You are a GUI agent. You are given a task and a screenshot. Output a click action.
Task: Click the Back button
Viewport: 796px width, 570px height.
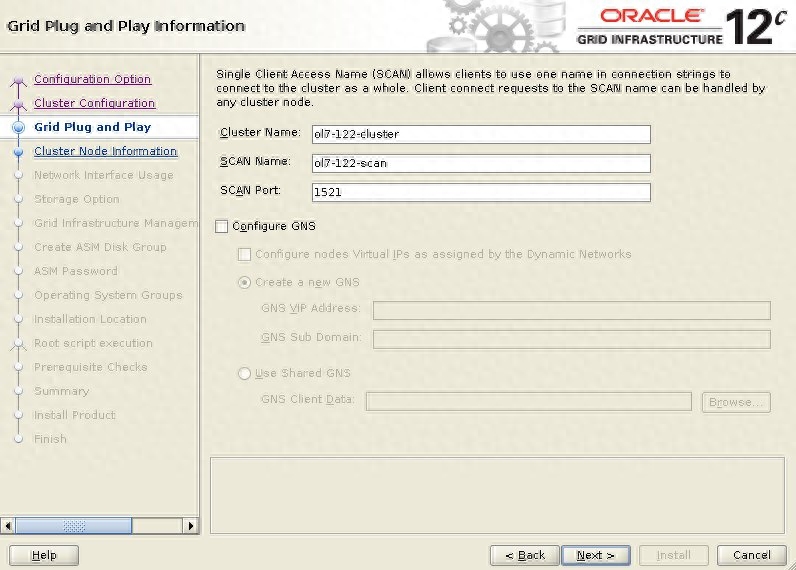pos(524,555)
